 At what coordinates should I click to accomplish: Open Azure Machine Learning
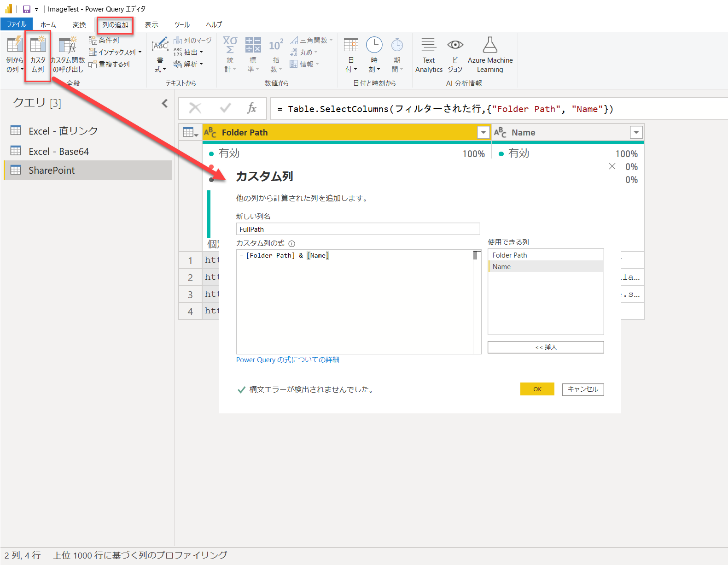click(x=490, y=54)
